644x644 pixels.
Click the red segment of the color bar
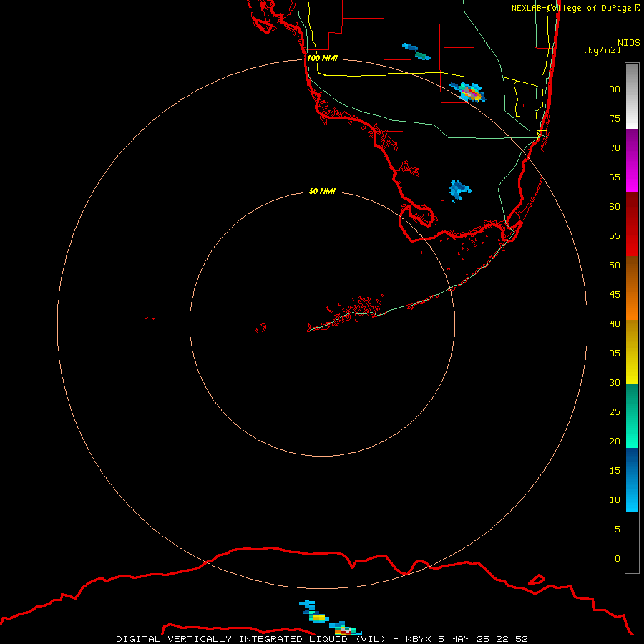click(x=632, y=225)
